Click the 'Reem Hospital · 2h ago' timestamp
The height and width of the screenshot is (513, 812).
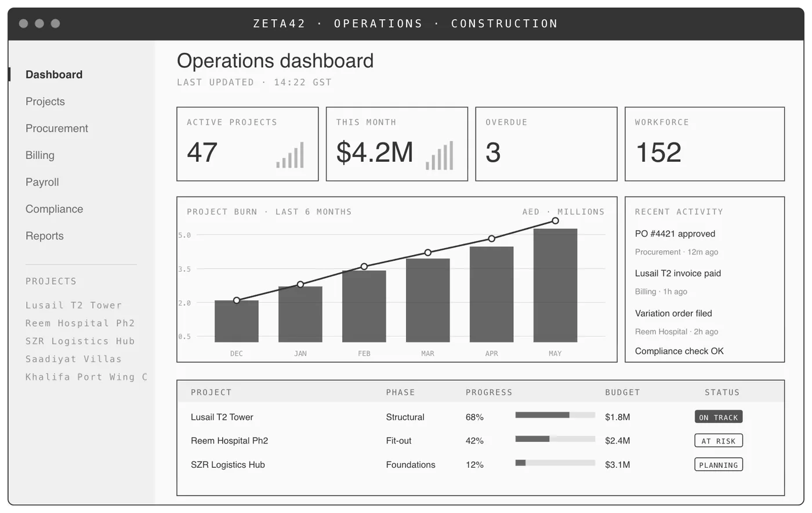pyautogui.click(x=677, y=332)
